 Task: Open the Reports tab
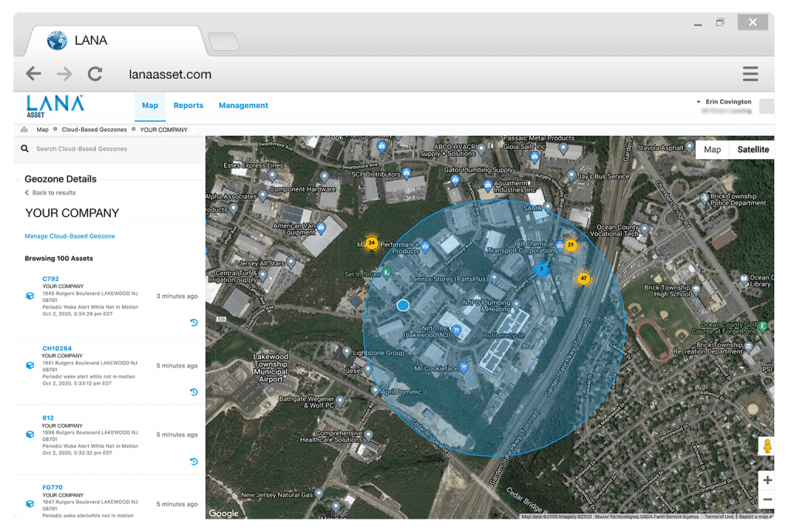tap(188, 106)
